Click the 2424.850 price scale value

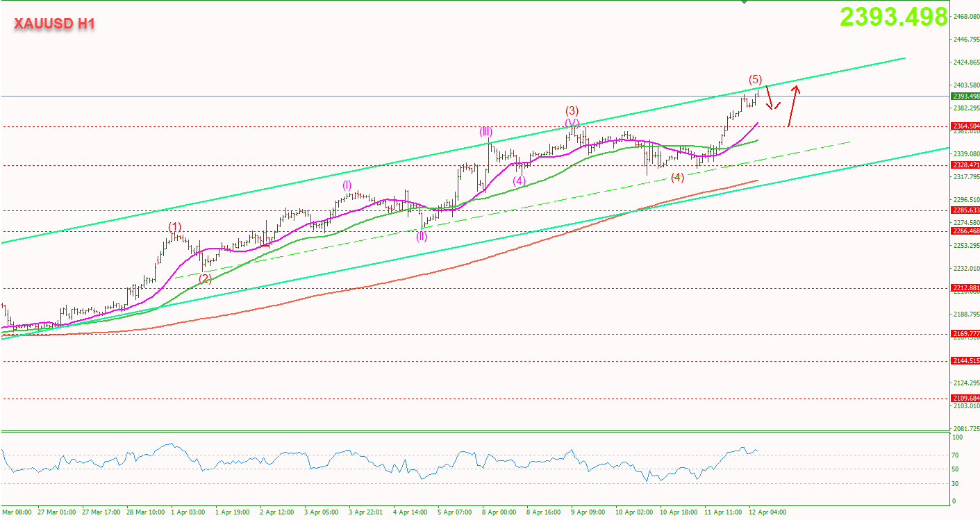[965, 62]
